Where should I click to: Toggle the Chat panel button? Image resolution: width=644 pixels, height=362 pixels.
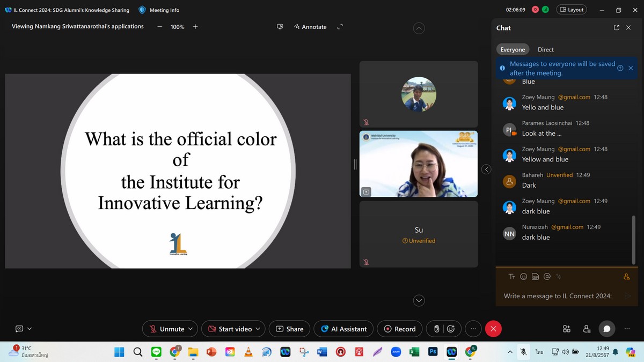(607, 329)
